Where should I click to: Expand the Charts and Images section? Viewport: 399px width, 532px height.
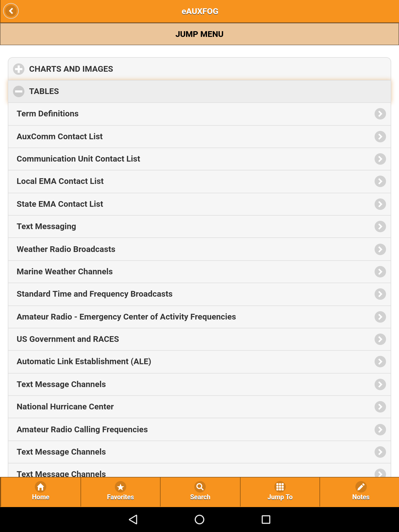(x=199, y=69)
